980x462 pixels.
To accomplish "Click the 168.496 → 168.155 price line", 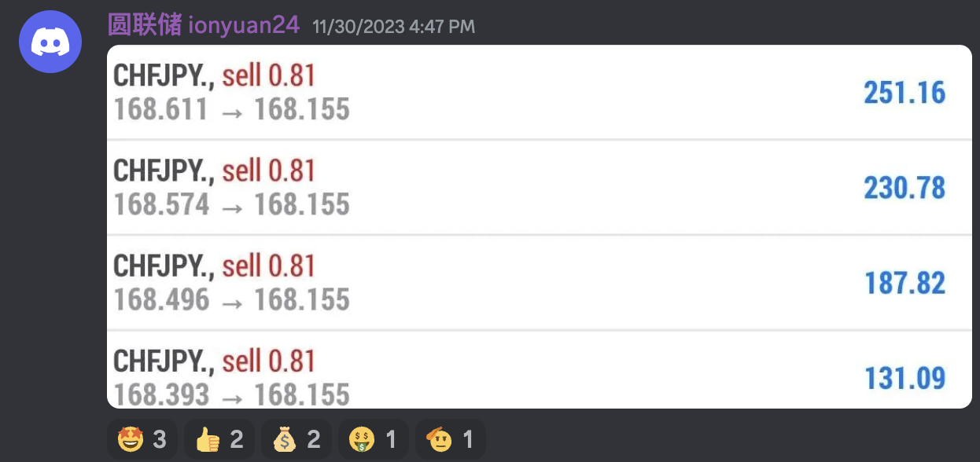I will pyautogui.click(x=232, y=299).
